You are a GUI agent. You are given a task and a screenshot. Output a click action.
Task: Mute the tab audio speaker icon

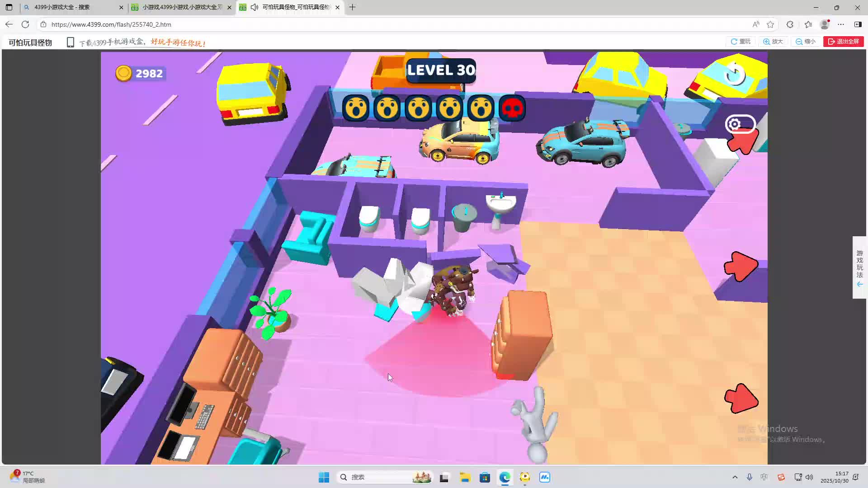pyautogui.click(x=255, y=7)
